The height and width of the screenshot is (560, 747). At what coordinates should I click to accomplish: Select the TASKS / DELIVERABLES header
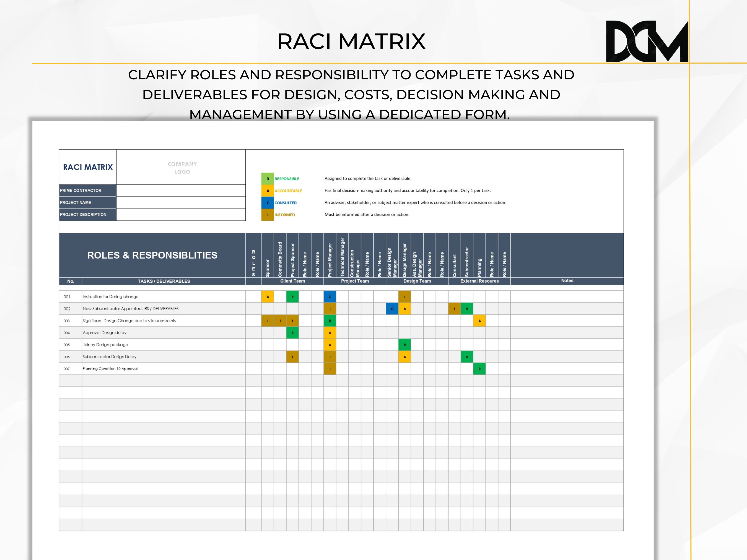[164, 281]
